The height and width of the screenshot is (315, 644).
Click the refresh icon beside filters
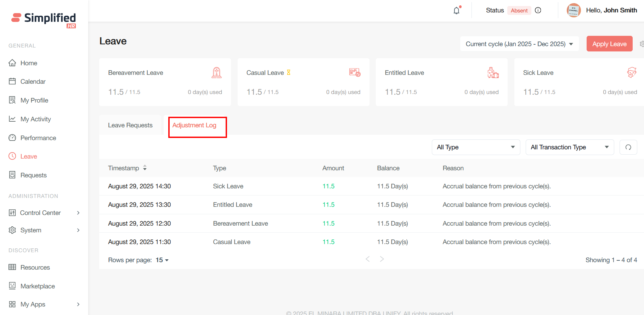628,147
